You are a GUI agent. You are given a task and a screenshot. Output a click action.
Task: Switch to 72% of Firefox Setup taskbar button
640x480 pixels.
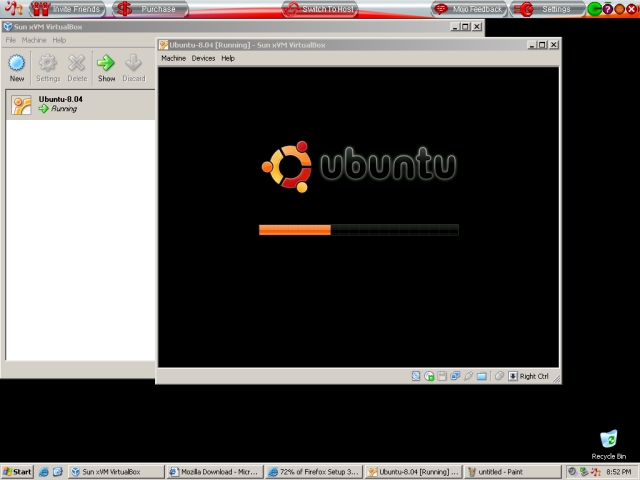(314, 472)
